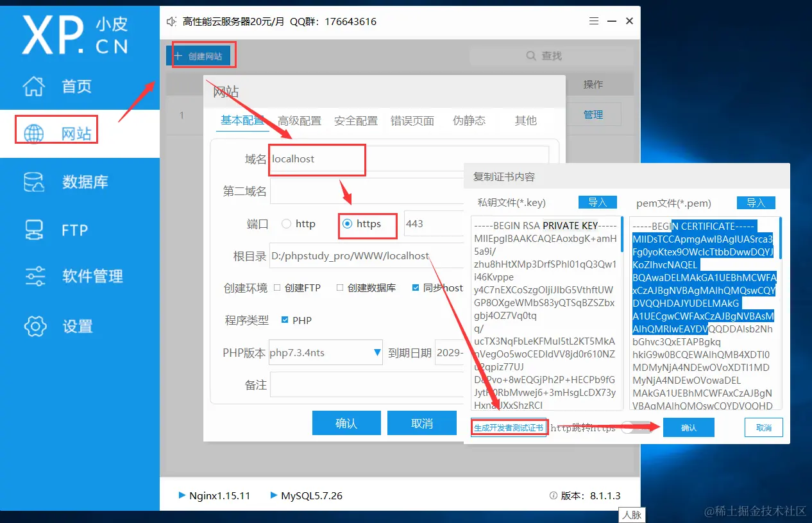This screenshot has width=812, height=523.
Task: Open the FTP section in sidebar
Action: [x=56, y=230]
